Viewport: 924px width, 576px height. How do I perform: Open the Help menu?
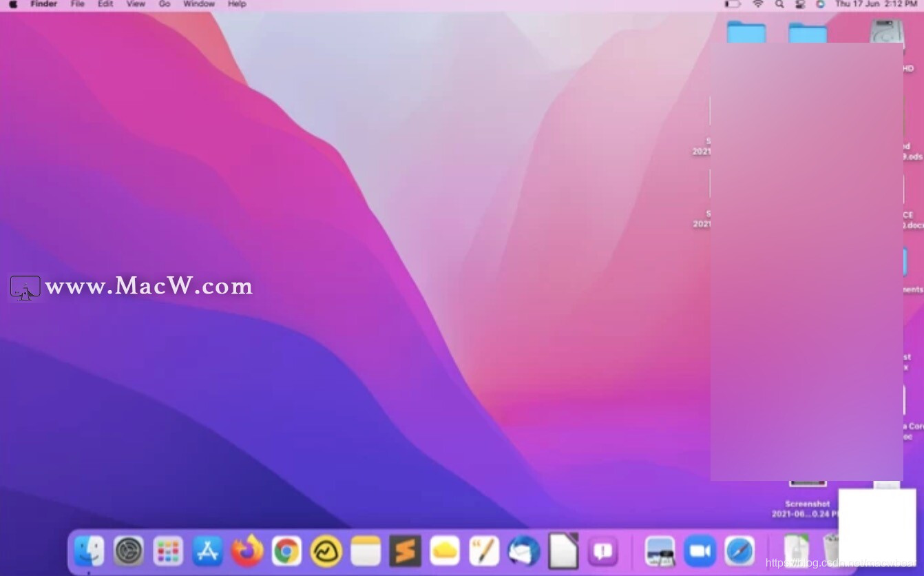[x=237, y=4]
